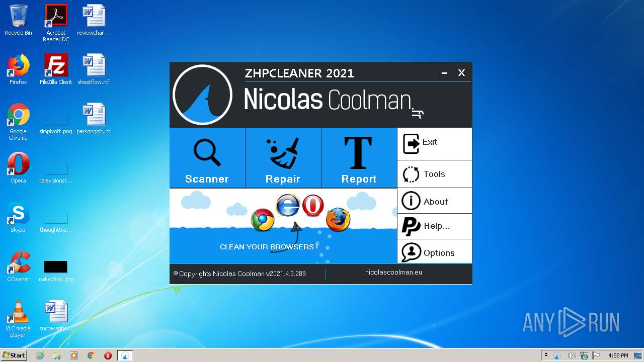644x362 pixels.
Task: Open the Options panel
Action: pyautogui.click(x=435, y=252)
